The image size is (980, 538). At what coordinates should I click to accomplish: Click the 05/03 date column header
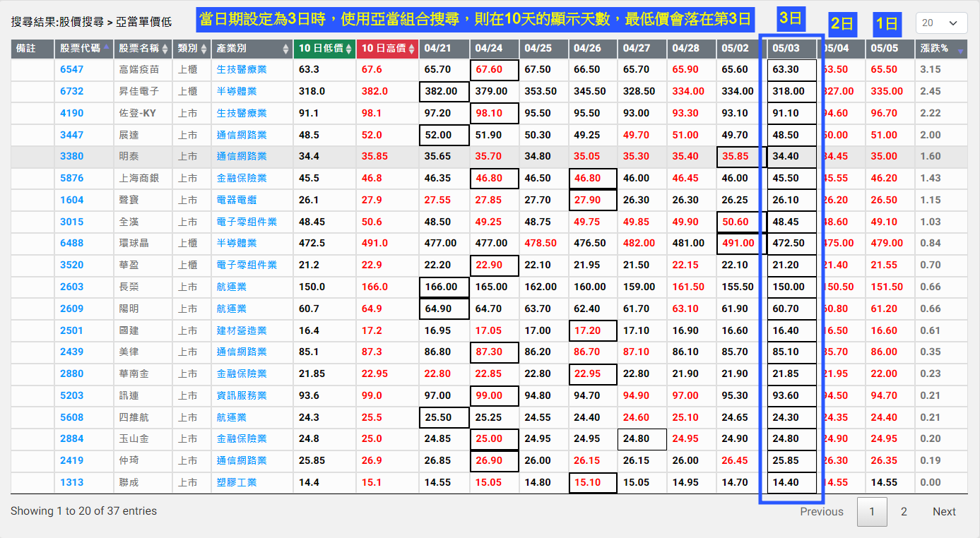(x=785, y=49)
